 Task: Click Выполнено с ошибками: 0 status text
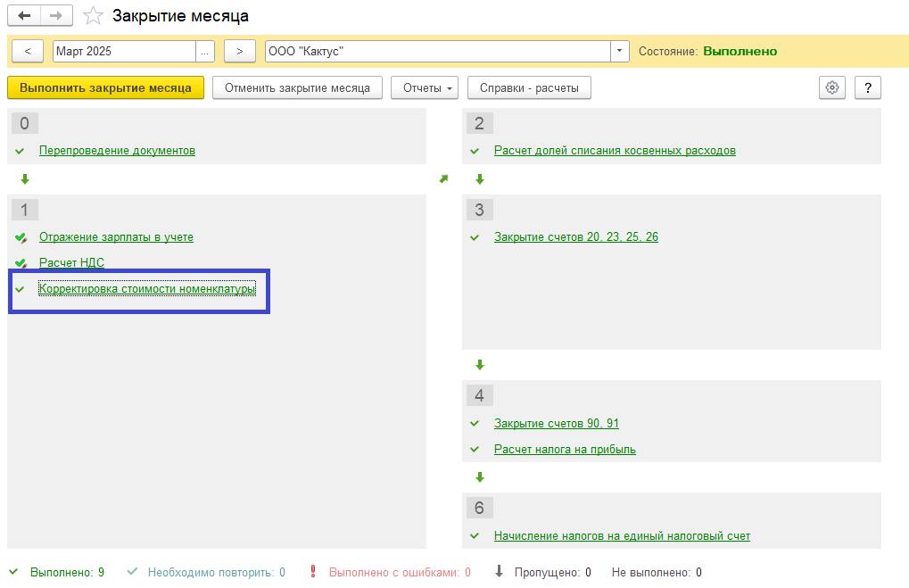[x=400, y=572]
